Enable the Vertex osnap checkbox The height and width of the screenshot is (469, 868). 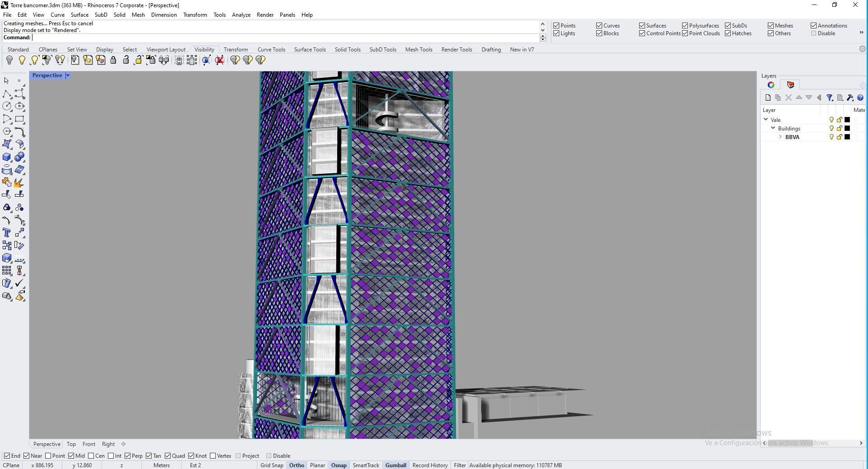pyautogui.click(x=213, y=456)
